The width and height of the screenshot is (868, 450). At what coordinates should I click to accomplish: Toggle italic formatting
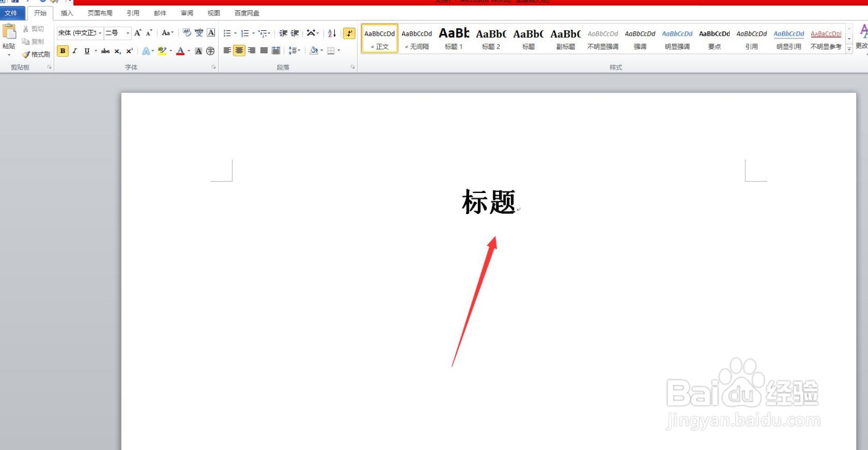(x=75, y=51)
